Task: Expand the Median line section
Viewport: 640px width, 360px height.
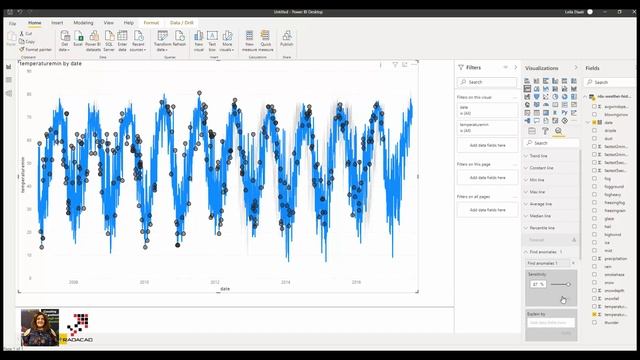Action: 551,216
